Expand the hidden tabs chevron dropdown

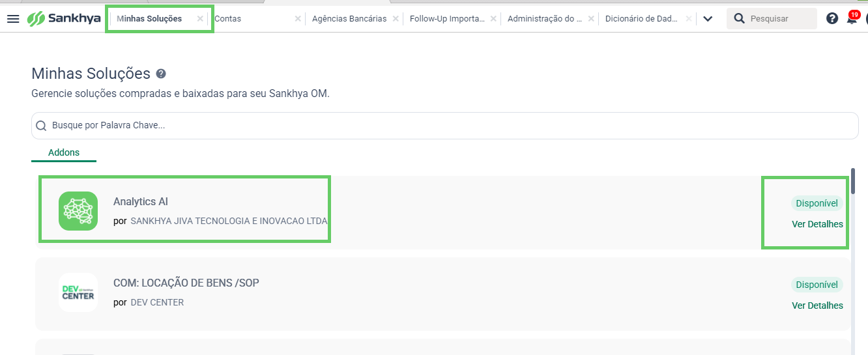point(708,19)
